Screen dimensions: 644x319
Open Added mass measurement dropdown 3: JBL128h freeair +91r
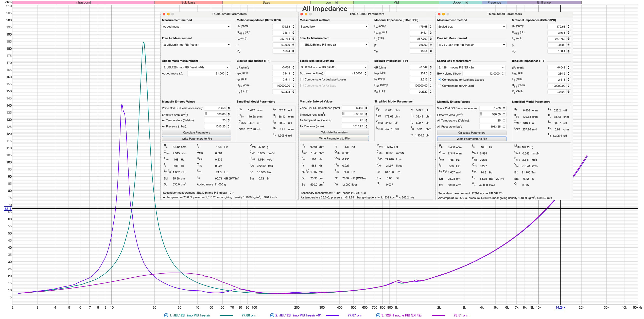coord(196,67)
